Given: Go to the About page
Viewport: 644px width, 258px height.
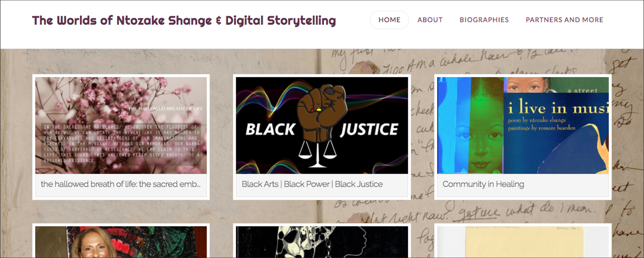Looking at the screenshot, I should tap(430, 20).
